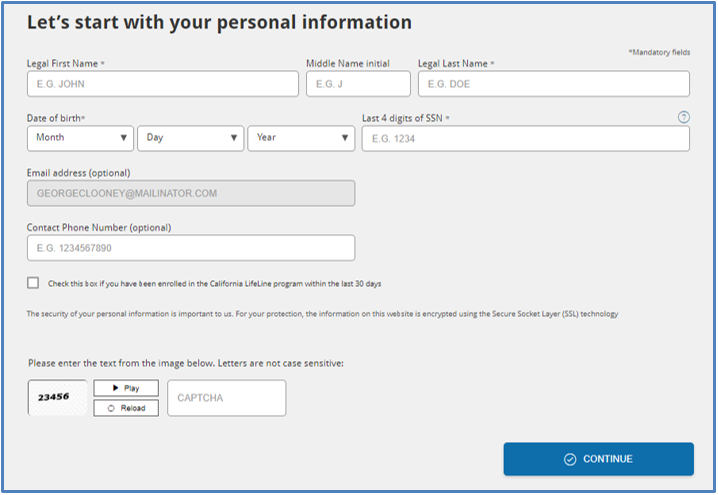Click the Legal First Name field
This screenshot has height=495, width=718.
coord(163,84)
